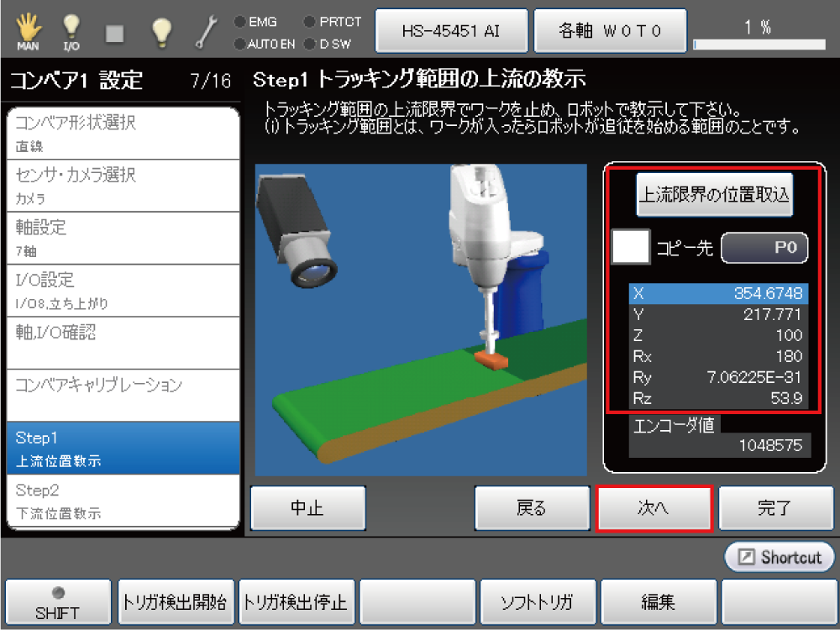The height and width of the screenshot is (630, 840).
Task: Select the HS-45451 AI robot button
Action: pos(452,31)
